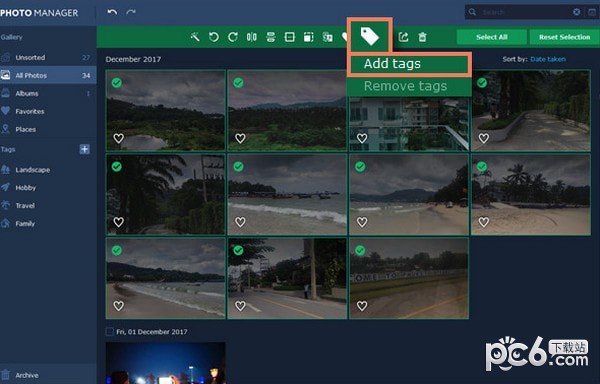Select All Photos in the sidebar
The image size is (600, 384).
48,75
